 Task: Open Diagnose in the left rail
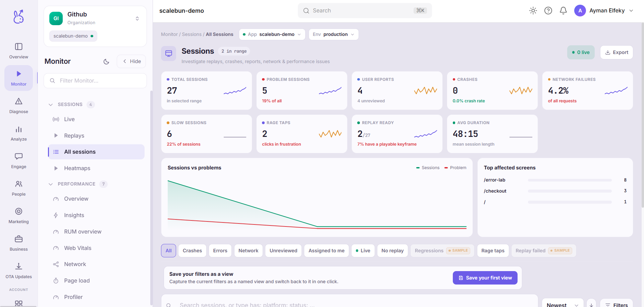point(19,106)
